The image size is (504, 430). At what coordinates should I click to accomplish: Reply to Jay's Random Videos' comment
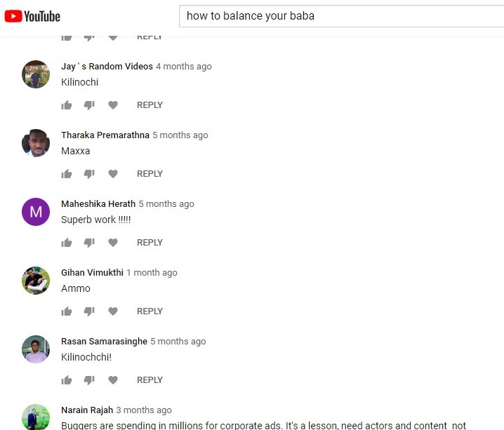click(150, 105)
